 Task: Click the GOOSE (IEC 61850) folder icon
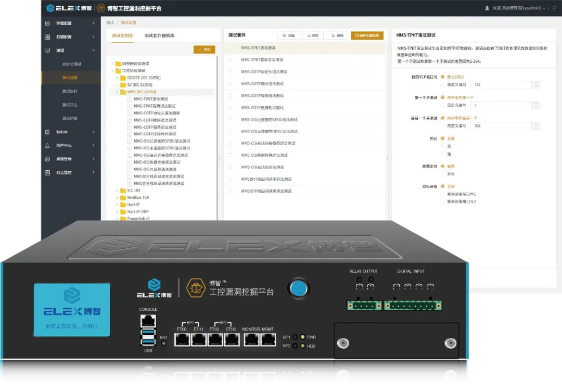[123, 78]
